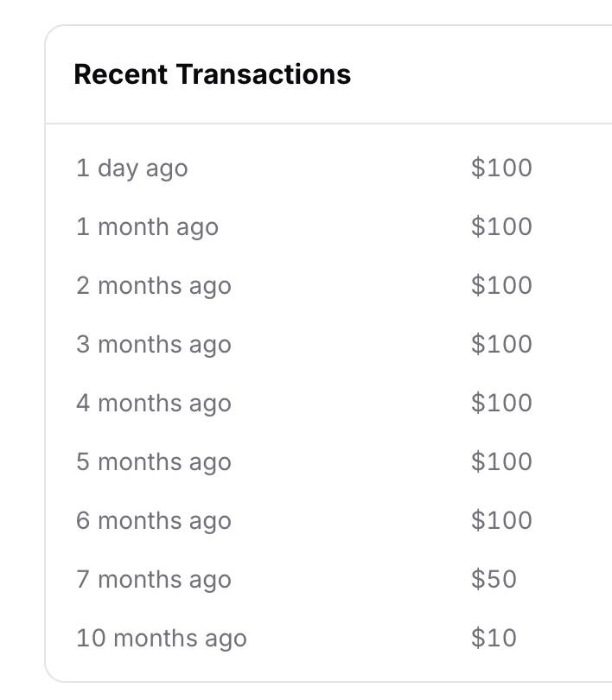Image resolution: width=612 pixels, height=700 pixels.
Task: Click the Recent Transactions heading
Action: pos(212,74)
